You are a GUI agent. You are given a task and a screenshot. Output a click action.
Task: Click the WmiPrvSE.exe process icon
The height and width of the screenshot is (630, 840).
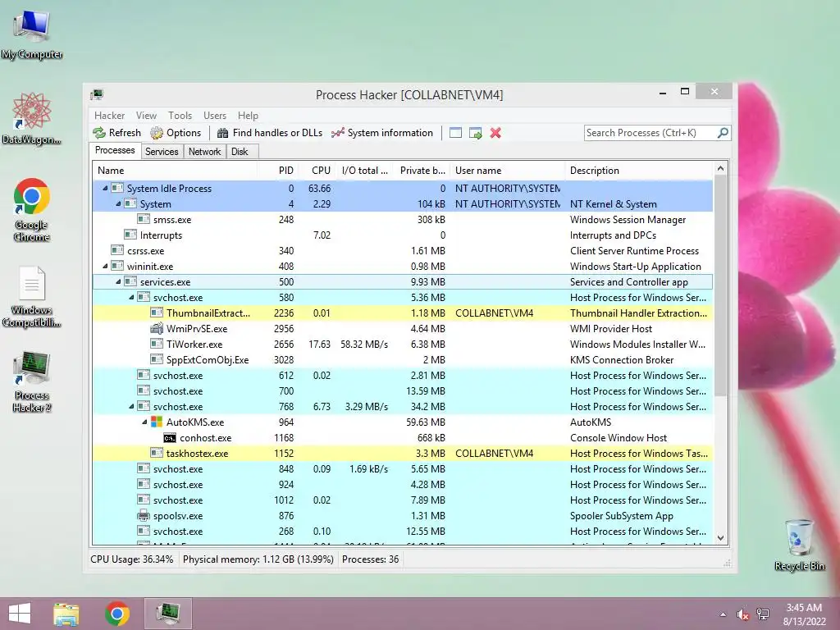(x=157, y=328)
